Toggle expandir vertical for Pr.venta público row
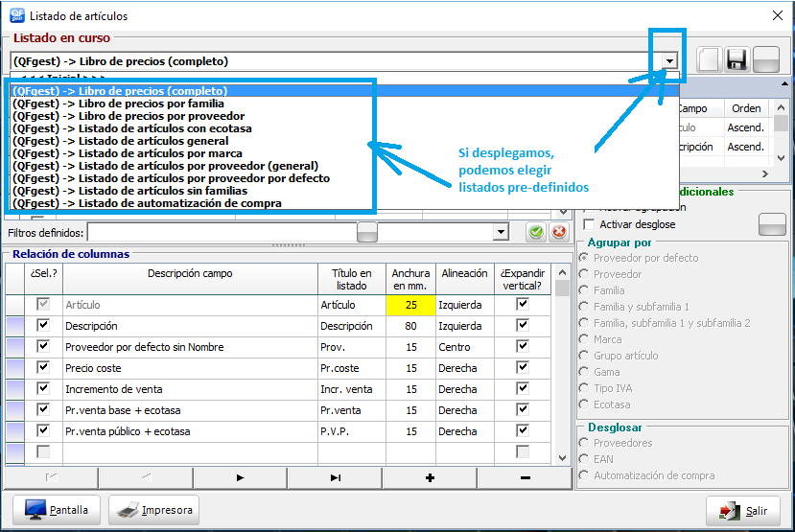This screenshot has height=532, width=795. click(523, 430)
